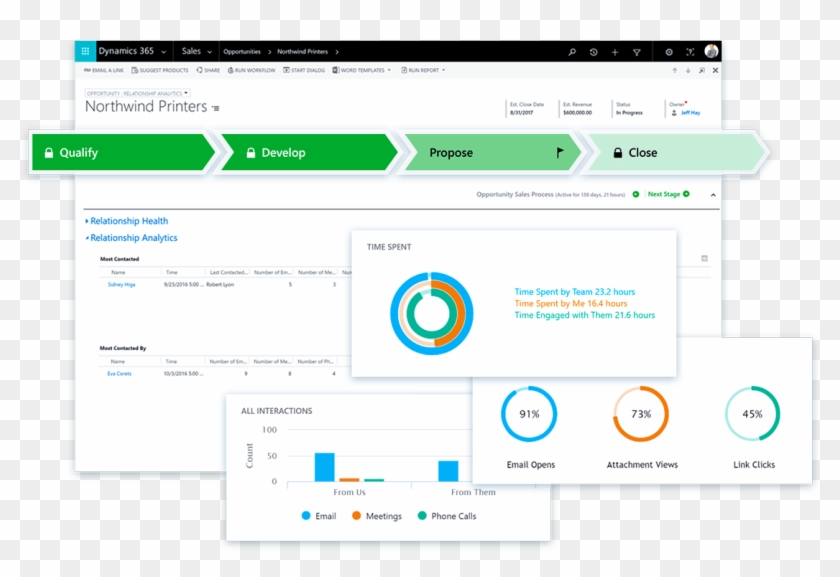
Task: Click Email a Link command
Action: point(103,70)
